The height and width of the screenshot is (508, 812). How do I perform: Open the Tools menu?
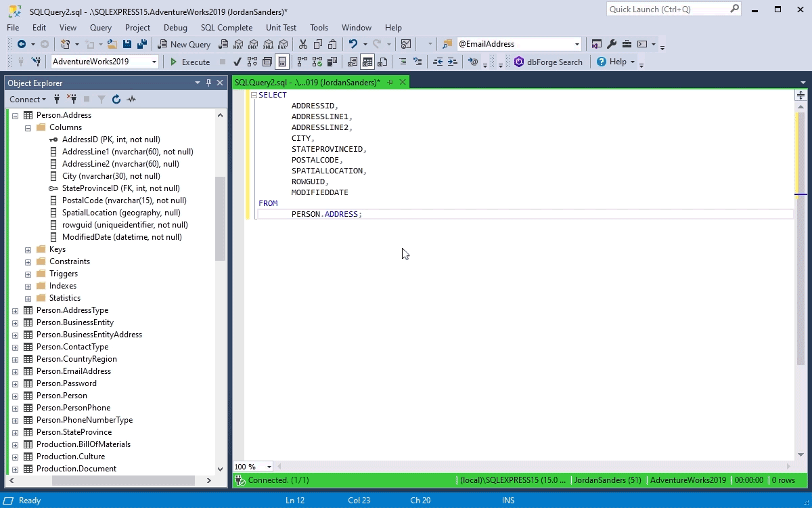pyautogui.click(x=319, y=28)
